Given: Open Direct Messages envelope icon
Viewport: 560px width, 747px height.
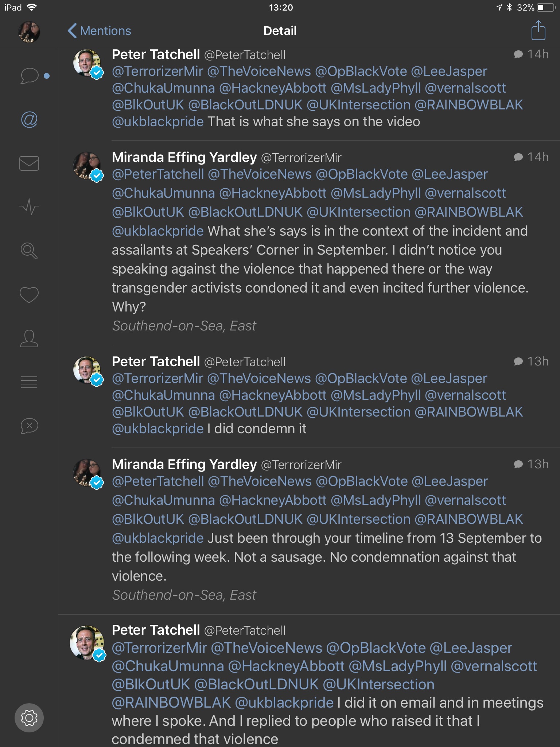Looking at the screenshot, I should pyautogui.click(x=29, y=163).
